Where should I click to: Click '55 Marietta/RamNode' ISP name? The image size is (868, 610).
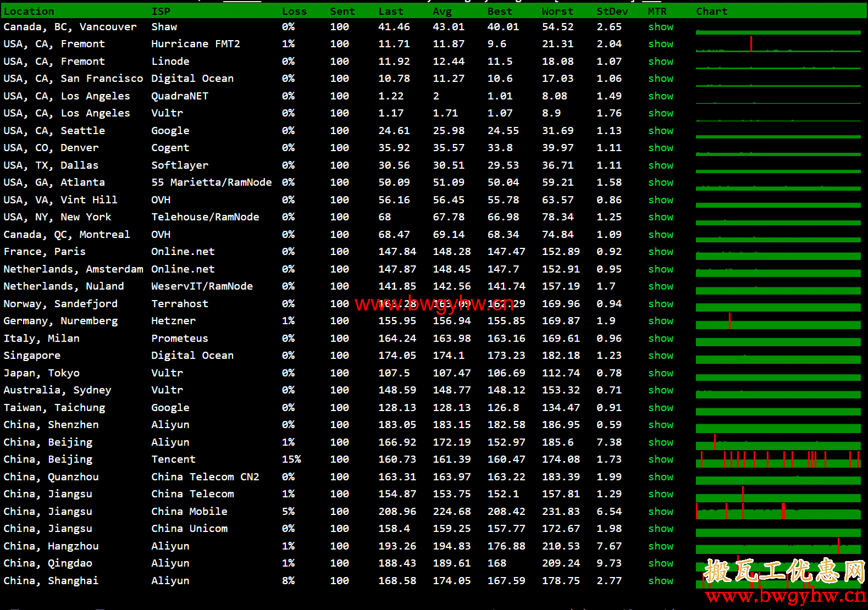click(x=212, y=182)
